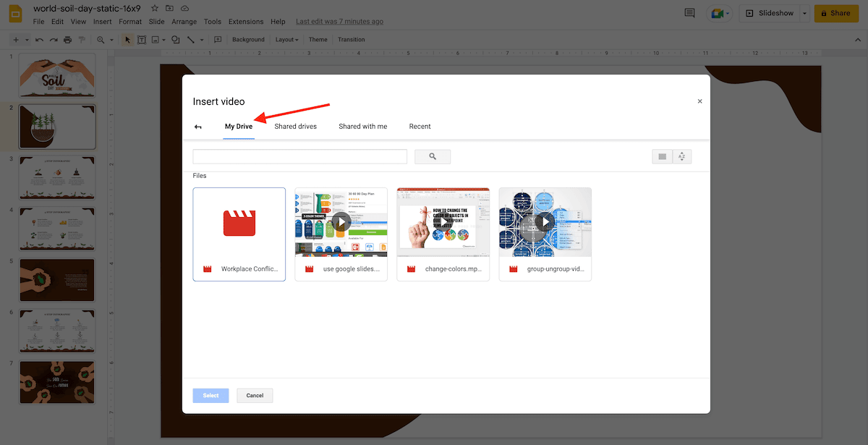This screenshot has height=445, width=868.
Task: Click the Google Slides home logo
Action: [17, 14]
